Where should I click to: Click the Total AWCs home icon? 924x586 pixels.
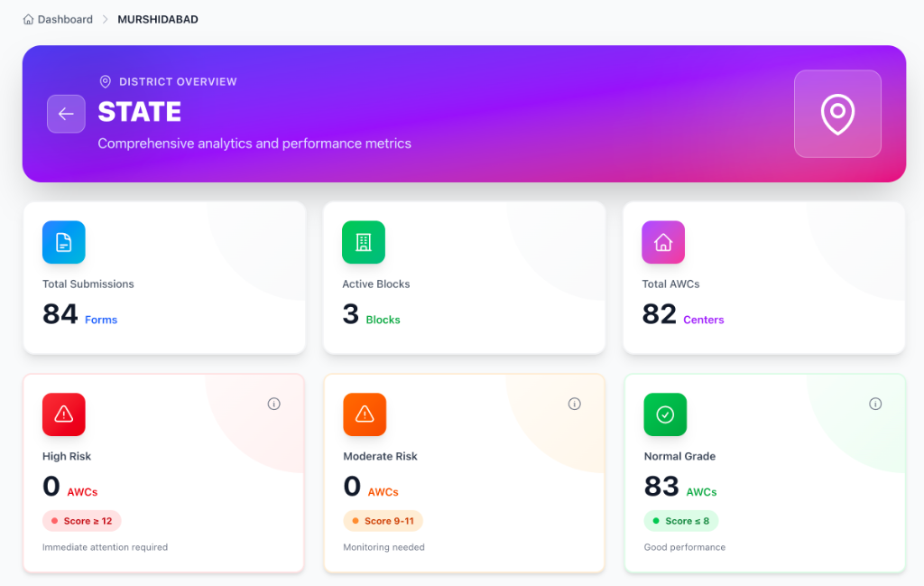tap(663, 242)
